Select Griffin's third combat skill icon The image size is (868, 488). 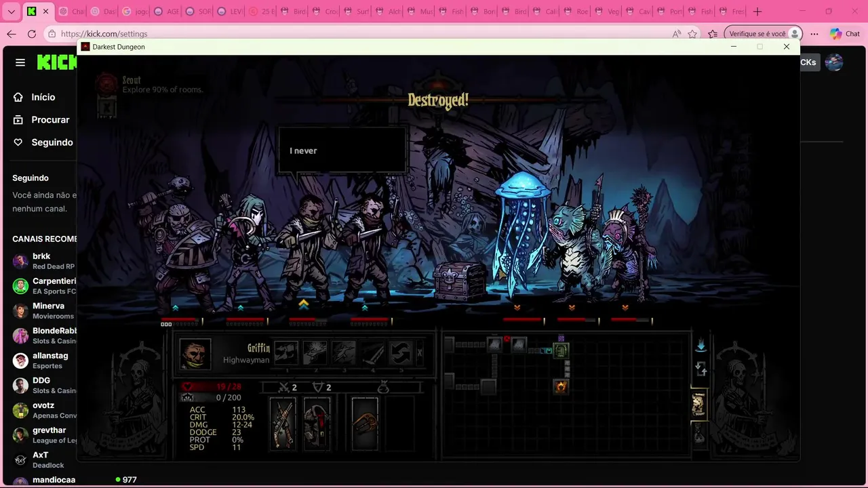coord(344,353)
